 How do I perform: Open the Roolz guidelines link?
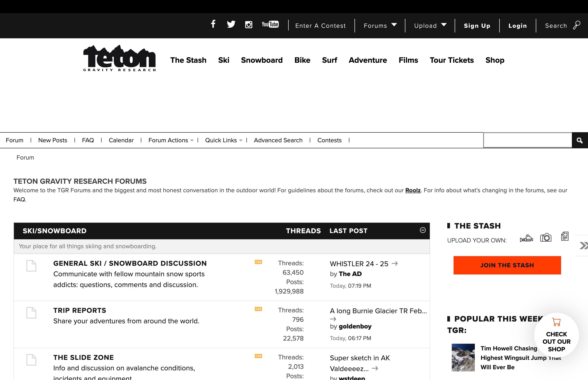[413, 190]
